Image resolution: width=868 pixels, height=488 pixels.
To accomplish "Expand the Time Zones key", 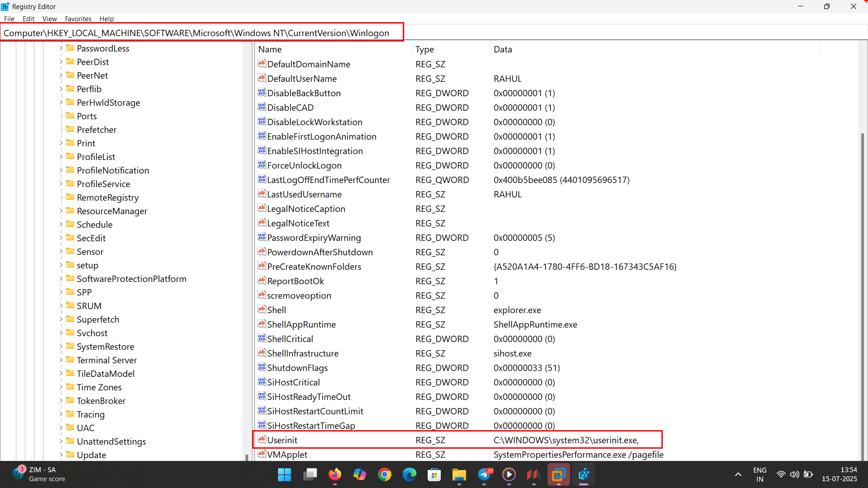I will pos(61,387).
